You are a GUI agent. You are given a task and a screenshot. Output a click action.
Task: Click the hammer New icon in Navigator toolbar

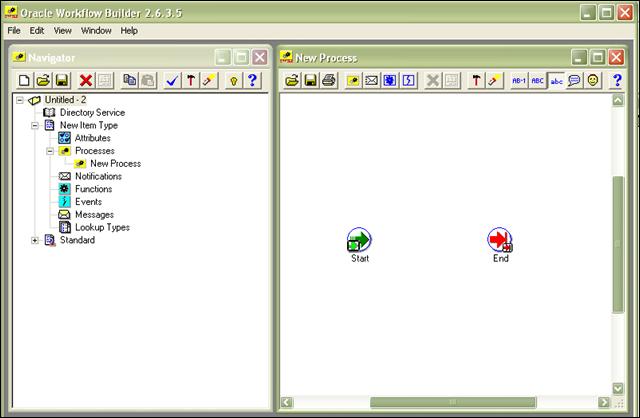pyautogui.click(x=190, y=80)
